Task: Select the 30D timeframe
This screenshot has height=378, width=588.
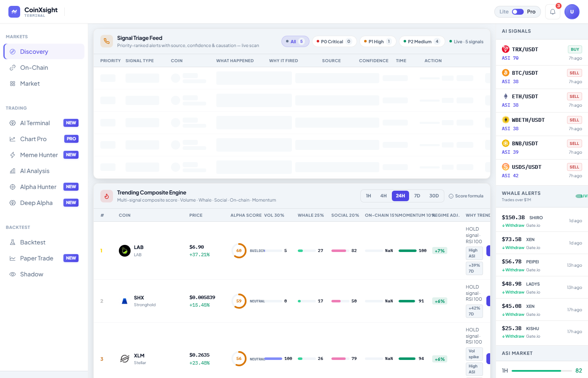Action: (434, 196)
